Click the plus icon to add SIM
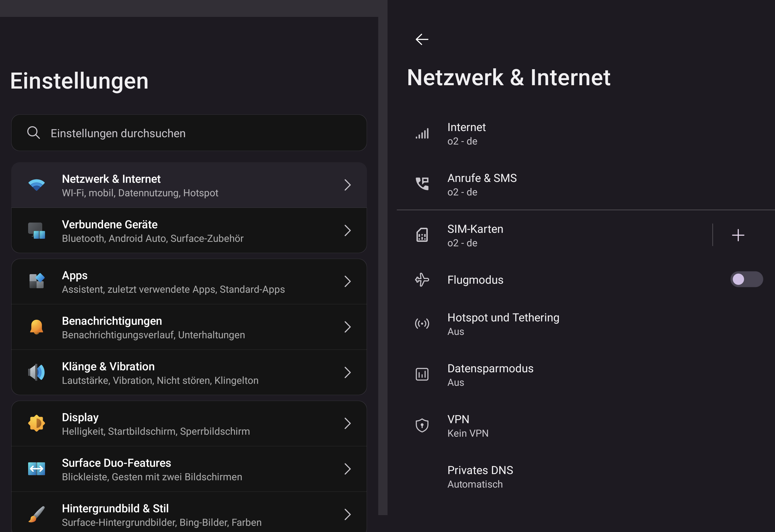 pos(738,235)
